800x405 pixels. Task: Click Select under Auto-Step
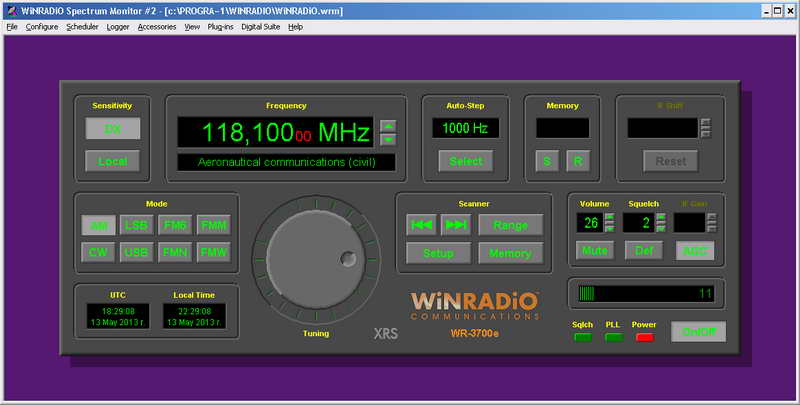(466, 161)
